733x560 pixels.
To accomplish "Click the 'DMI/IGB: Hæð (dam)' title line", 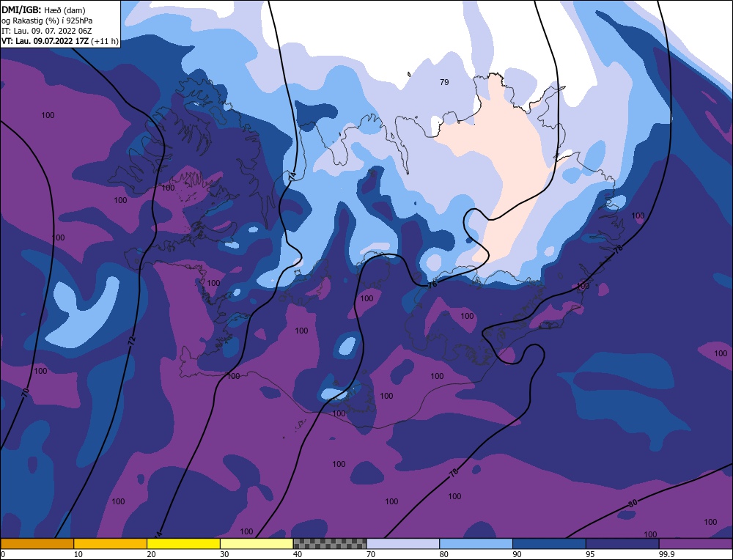I will click(43, 10).
